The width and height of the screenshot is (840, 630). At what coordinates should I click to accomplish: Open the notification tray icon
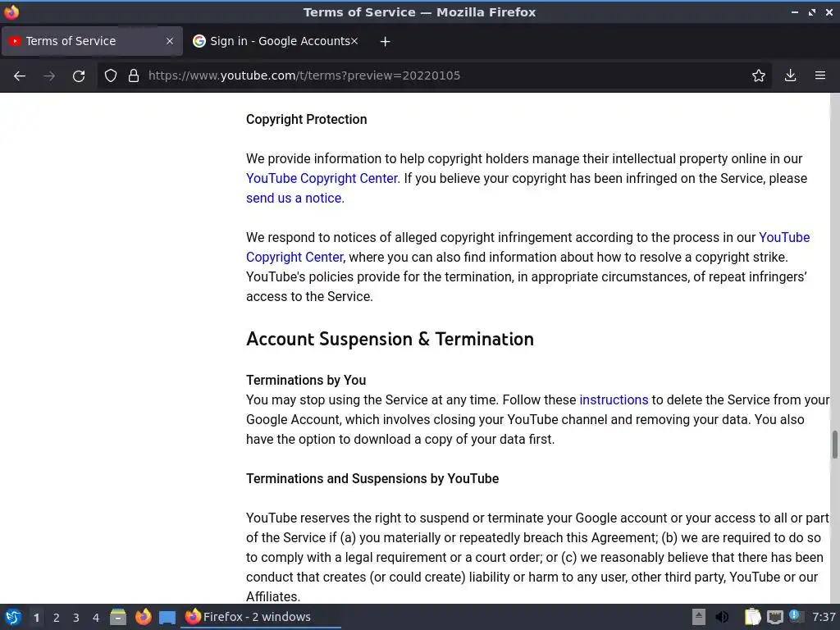(x=796, y=617)
